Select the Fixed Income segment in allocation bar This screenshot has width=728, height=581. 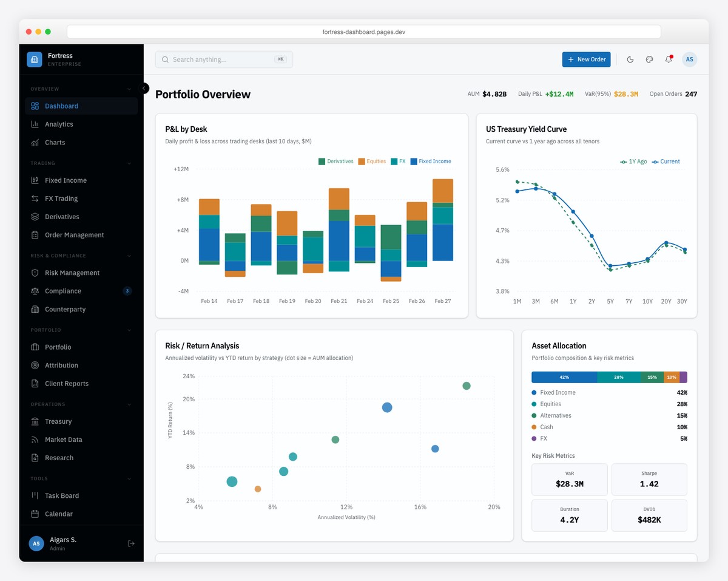pyautogui.click(x=563, y=376)
